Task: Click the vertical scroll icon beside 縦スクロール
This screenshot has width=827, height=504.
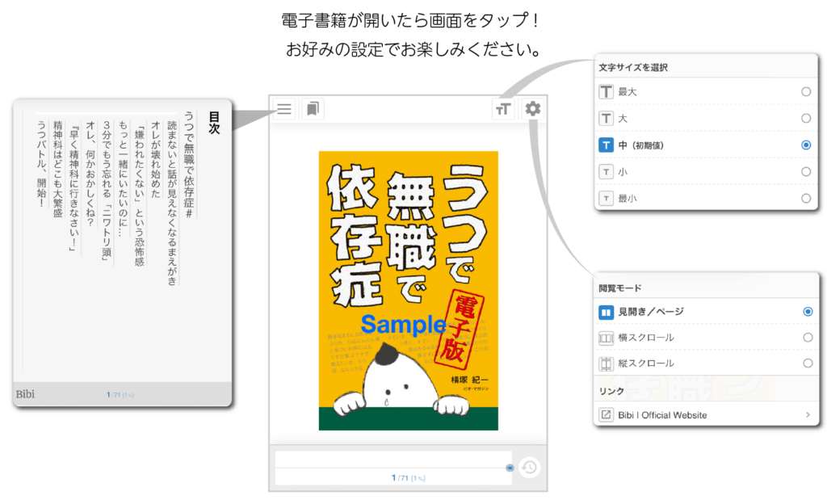Action: (x=607, y=363)
